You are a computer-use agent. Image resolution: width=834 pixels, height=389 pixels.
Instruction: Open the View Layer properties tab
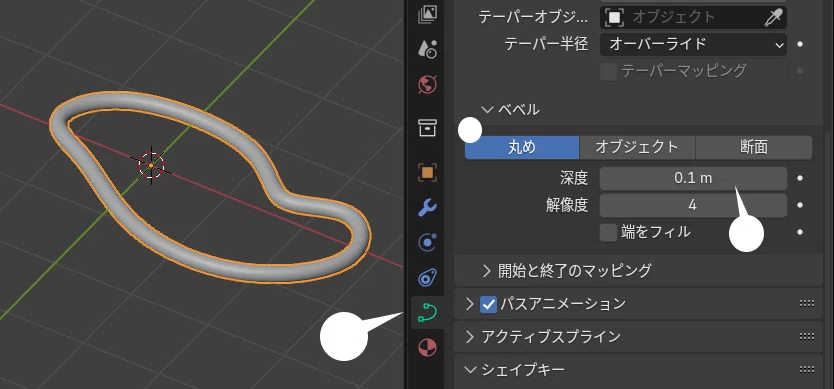tap(427, 14)
